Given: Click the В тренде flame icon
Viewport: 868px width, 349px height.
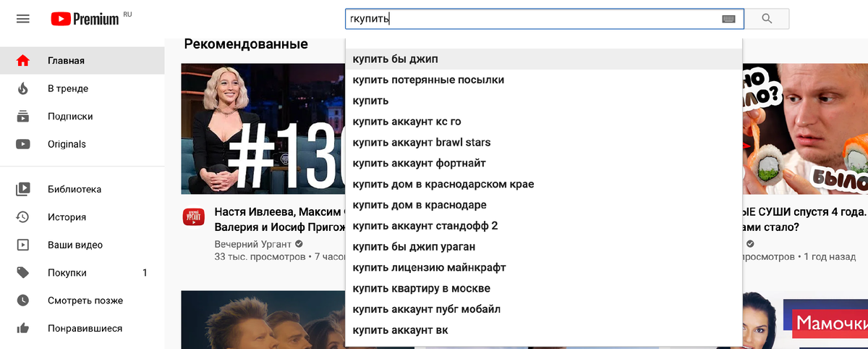Looking at the screenshot, I should pos(23,88).
